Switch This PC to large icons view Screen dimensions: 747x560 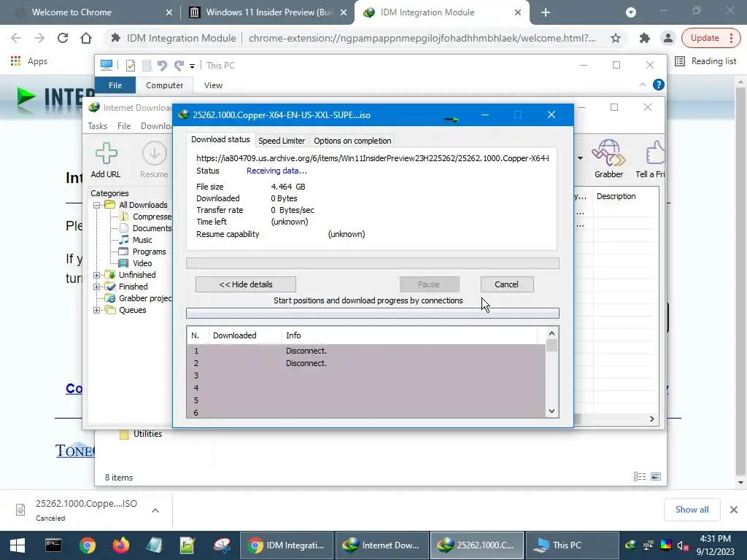tap(656, 477)
